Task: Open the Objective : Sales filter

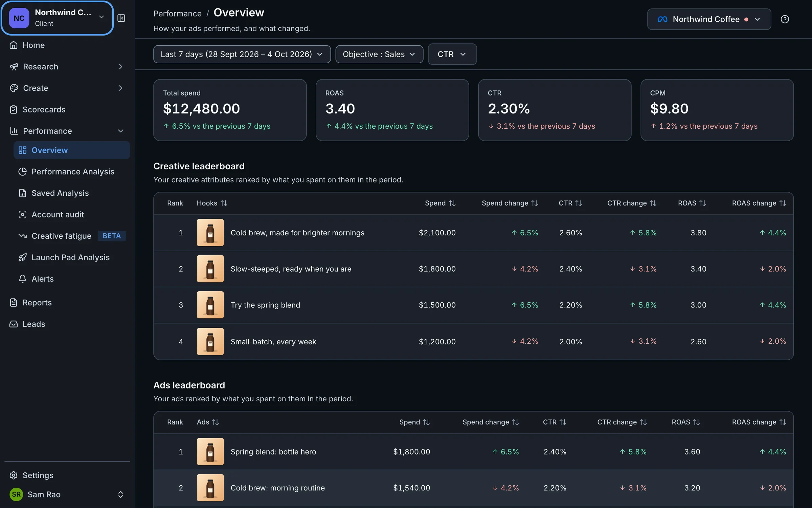Action: 379,54
